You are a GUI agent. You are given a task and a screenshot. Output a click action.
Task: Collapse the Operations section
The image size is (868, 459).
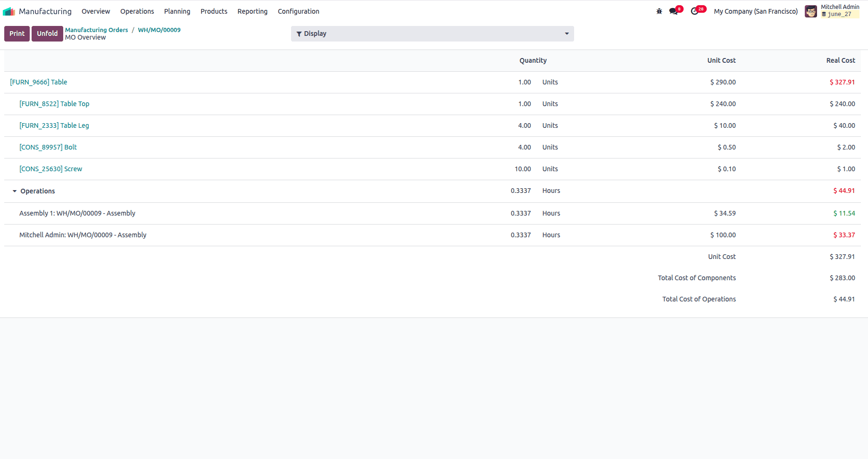pos(15,191)
